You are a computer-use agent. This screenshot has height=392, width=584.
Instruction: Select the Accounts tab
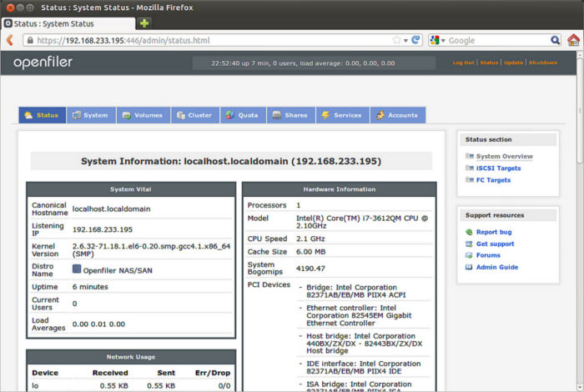(397, 115)
